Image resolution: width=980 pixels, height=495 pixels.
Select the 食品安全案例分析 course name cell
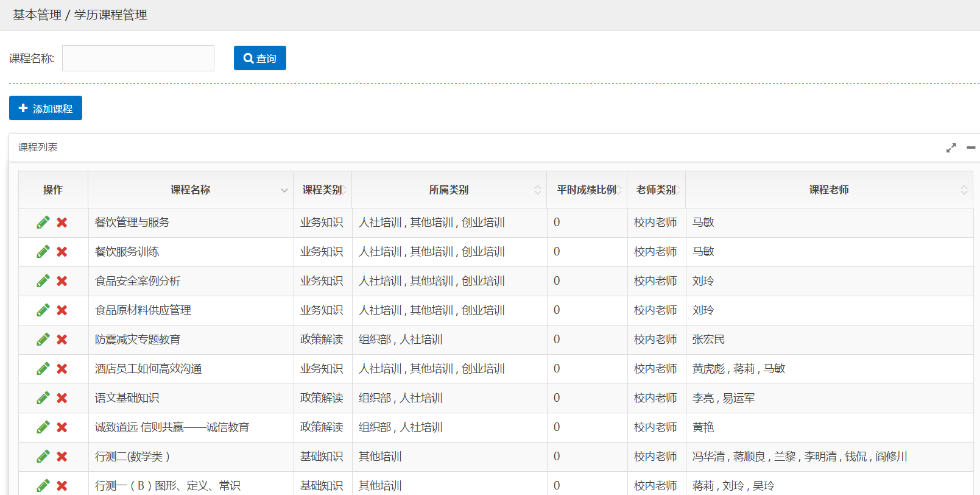click(191, 281)
